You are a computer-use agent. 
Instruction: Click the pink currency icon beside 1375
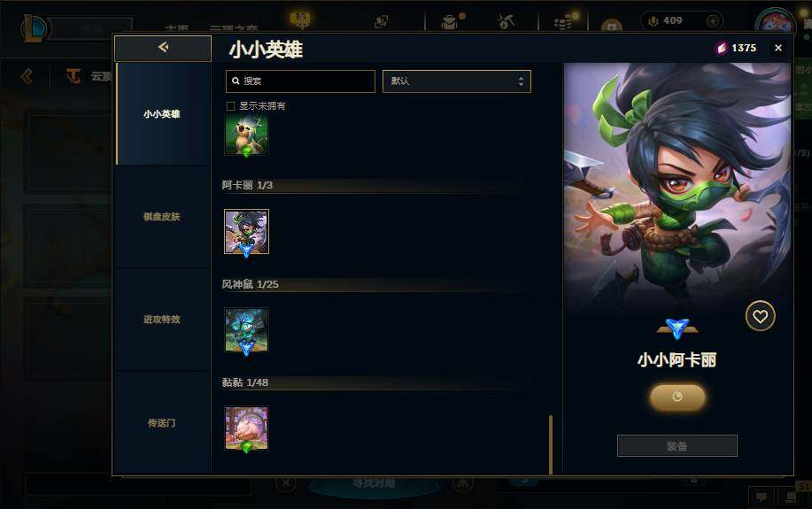coord(722,48)
